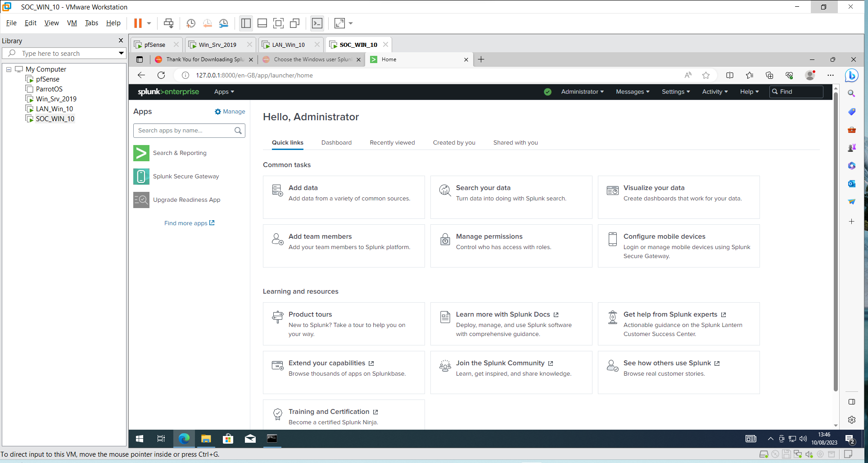Open the Settings dropdown menu

[676, 92]
